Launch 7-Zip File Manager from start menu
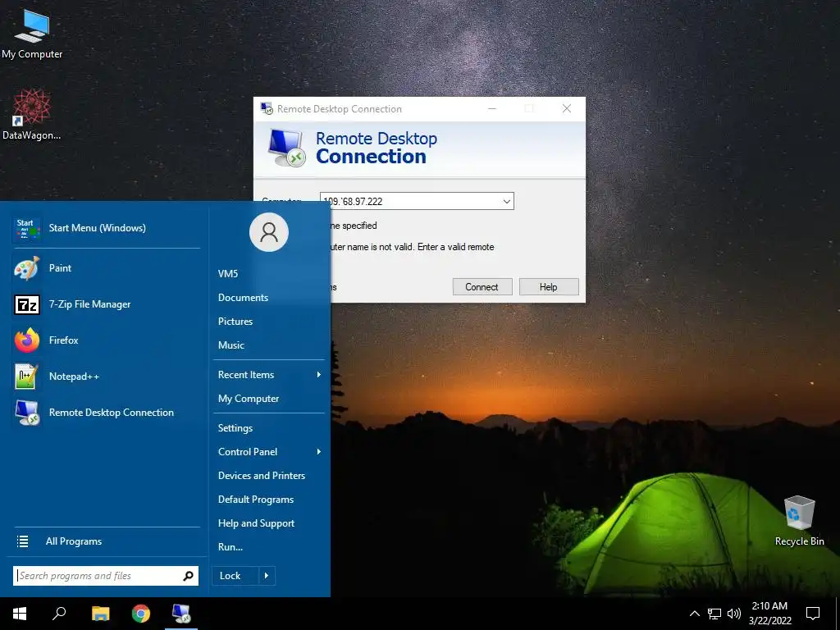The height and width of the screenshot is (630, 840). pyautogui.click(x=106, y=304)
